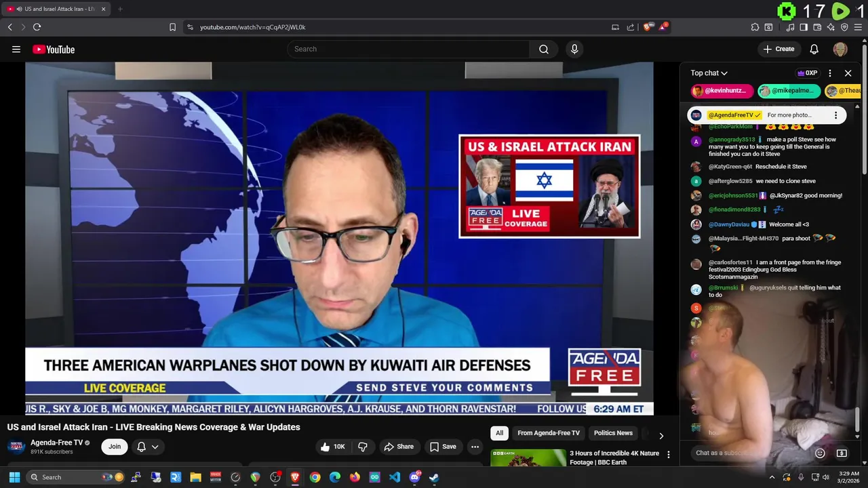Join the Agenda-Free TV channel

coord(115,447)
